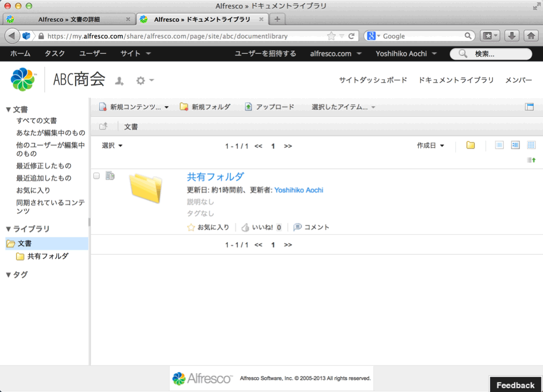Filter by あなたが編集中のもの

point(51,133)
